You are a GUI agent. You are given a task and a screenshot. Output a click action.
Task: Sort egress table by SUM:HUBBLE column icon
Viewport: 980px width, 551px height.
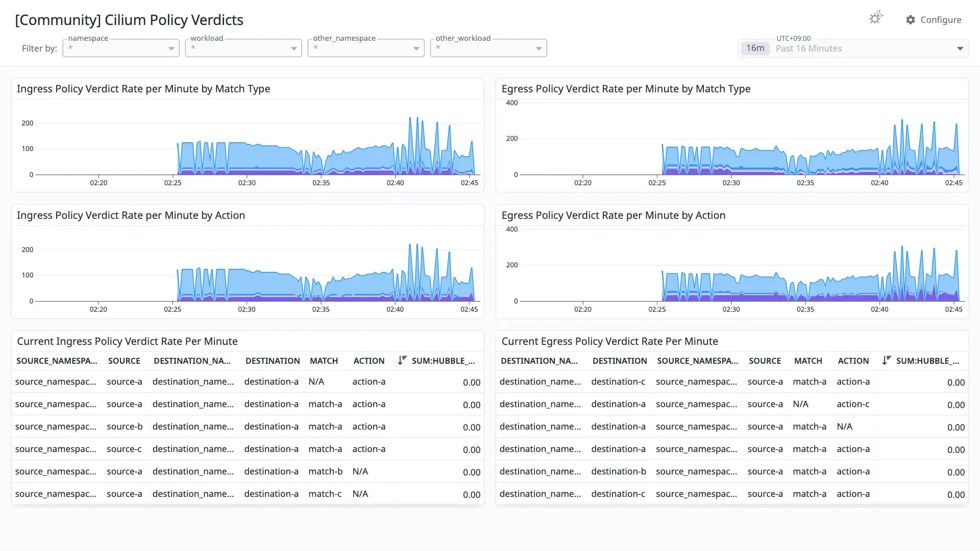[x=887, y=360]
